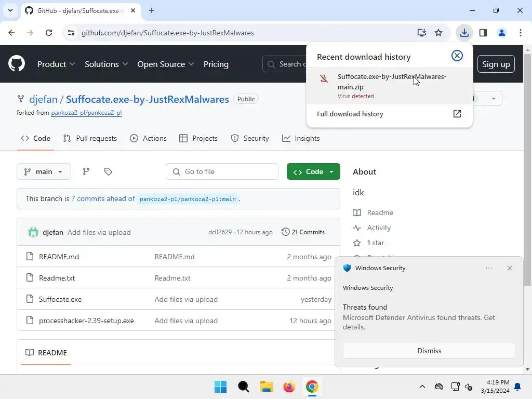
Task: Click Chrome icon in taskbar
Action: tap(312, 387)
